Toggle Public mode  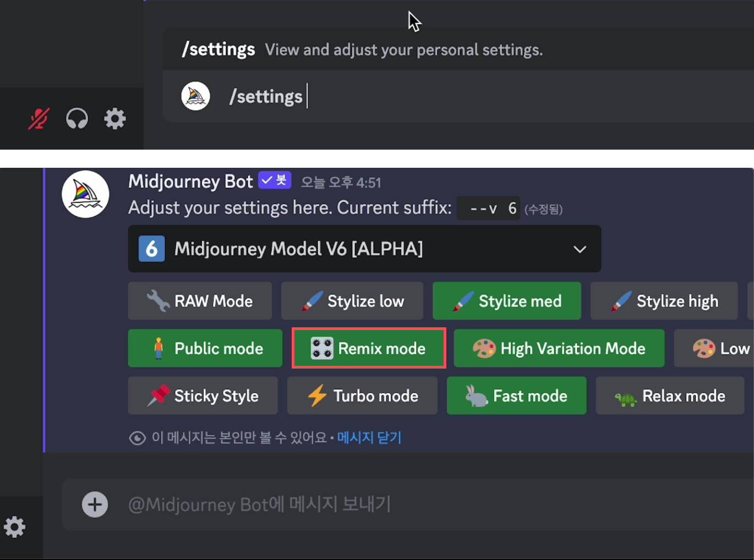point(205,348)
